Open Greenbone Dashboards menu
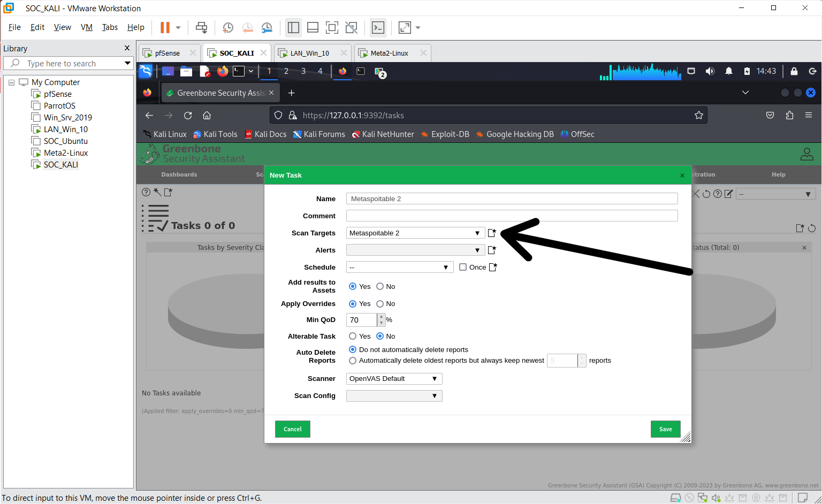Image resolution: width=822 pixels, height=504 pixels. (179, 174)
